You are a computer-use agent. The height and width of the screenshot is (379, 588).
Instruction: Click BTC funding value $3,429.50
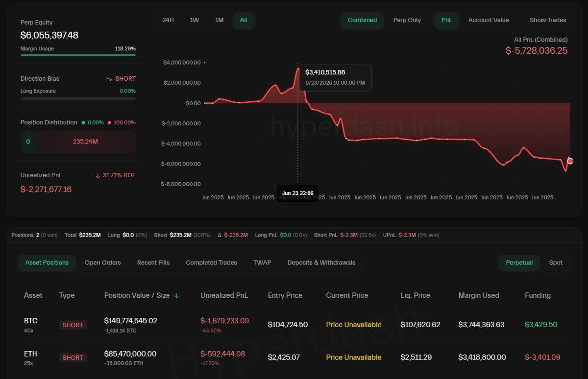(x=541, y=325)
